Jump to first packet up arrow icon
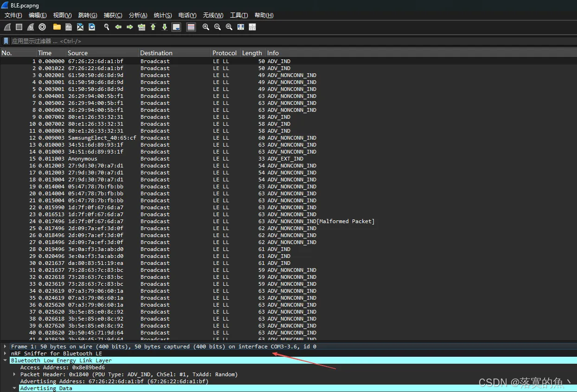This screenshot has height=392, width=577. (153, 27)
